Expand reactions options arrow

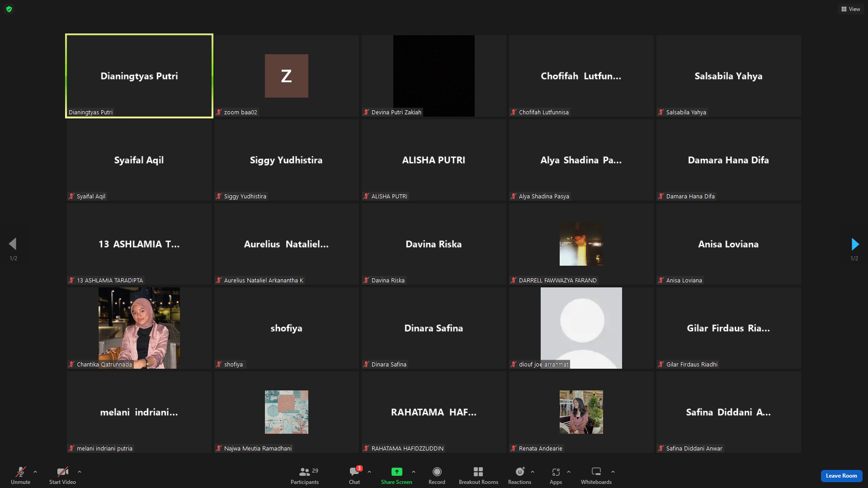pyautogui.click(x=533, y=472)
